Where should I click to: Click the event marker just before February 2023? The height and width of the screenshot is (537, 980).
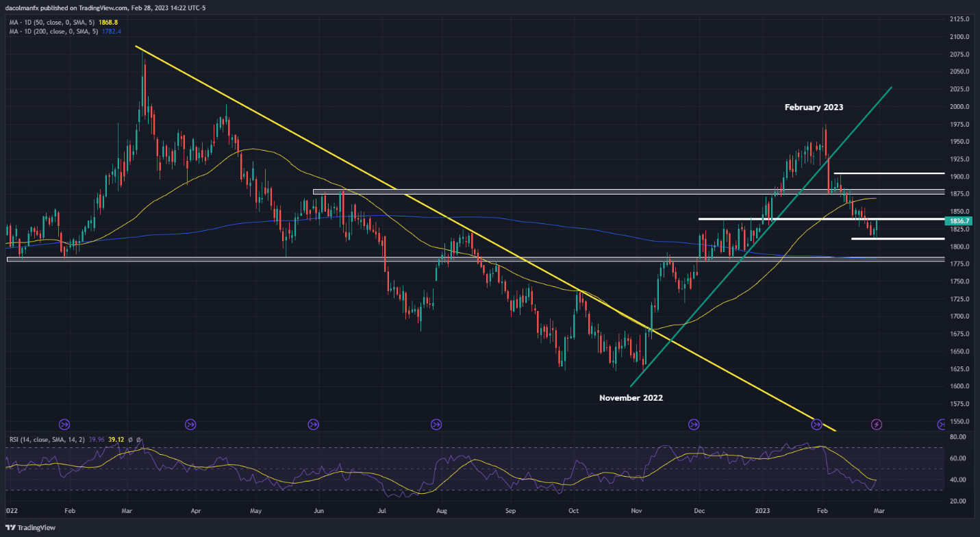click(x=816, y=424)
